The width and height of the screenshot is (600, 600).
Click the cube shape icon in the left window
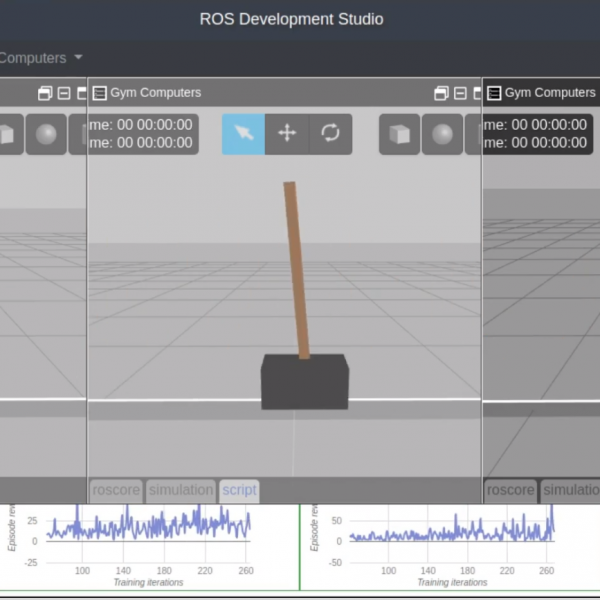pyautogui.click(x=8, y=134)
